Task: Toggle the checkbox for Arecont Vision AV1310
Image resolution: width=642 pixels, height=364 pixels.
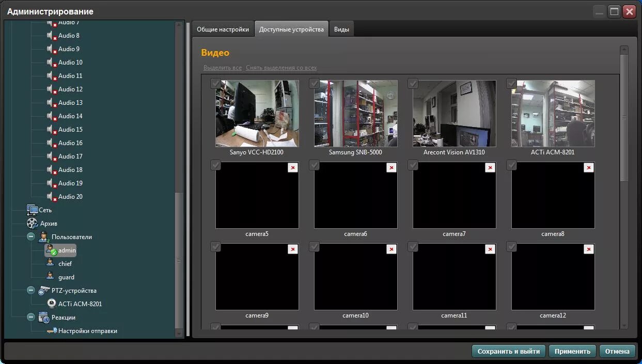Action: [x=413, y=83]
